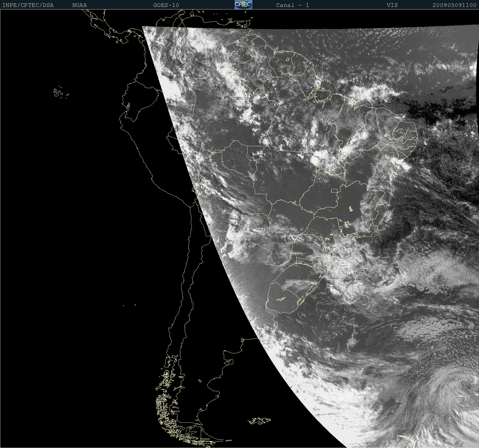
Task: Click the GOES-10 satellite label
Action: [166, 5]
